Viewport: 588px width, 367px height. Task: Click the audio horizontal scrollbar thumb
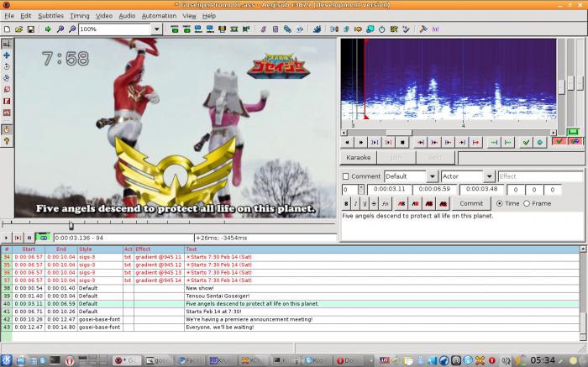coord(399,133)
